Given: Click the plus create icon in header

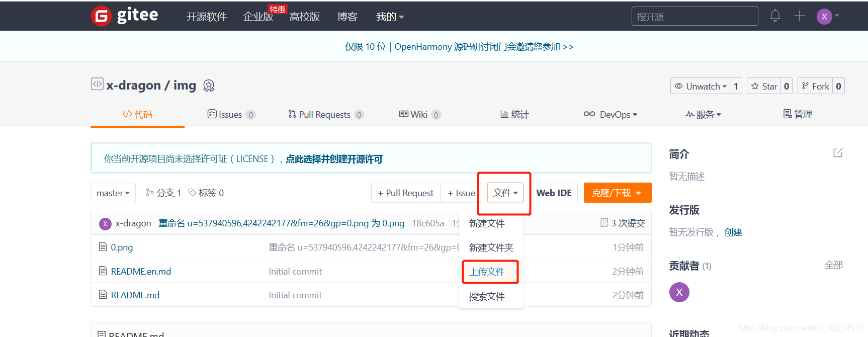Looking at the screenshot, I should click(x=799, y=16).
